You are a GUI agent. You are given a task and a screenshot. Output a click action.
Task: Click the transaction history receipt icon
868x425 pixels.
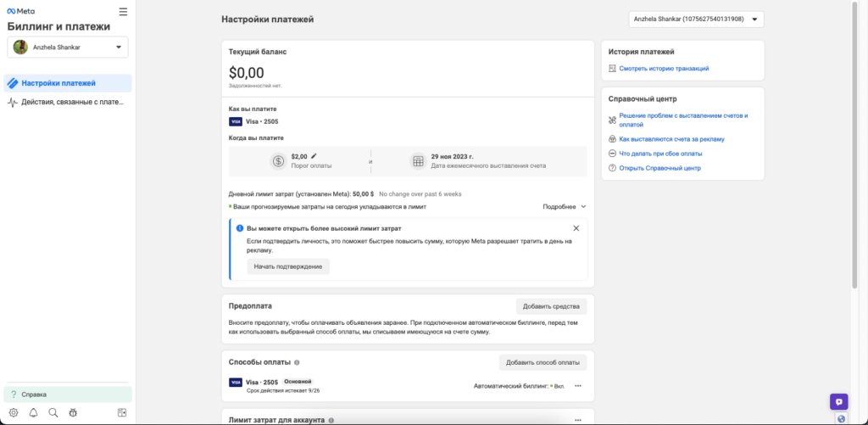click(612, 69)
